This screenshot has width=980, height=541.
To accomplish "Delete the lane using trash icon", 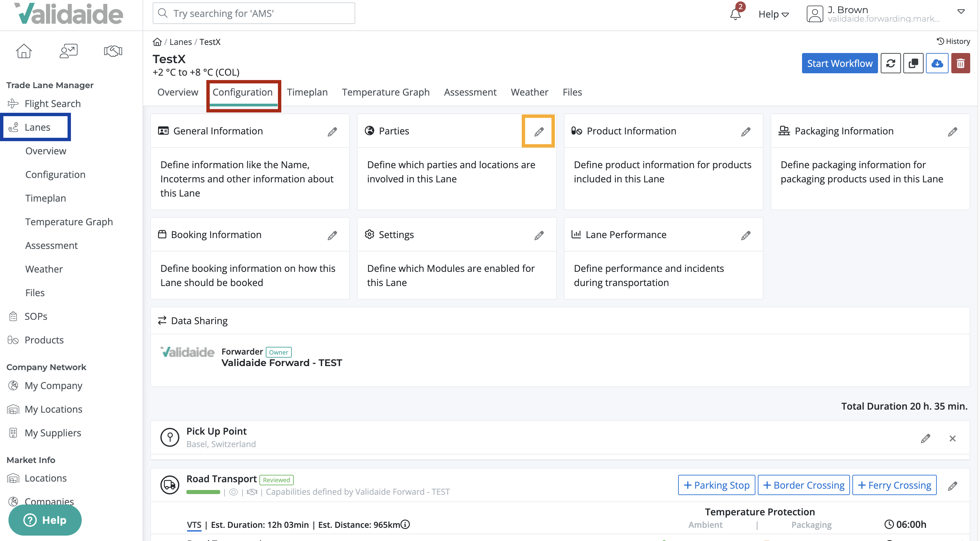I will (961, 63).
